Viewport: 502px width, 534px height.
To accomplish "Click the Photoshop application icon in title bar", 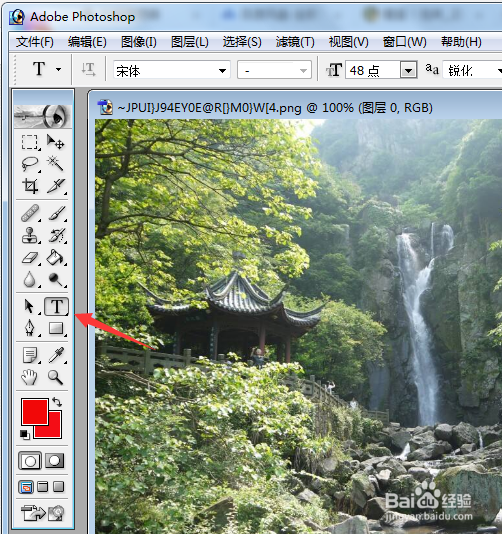I will (x=17, y=17).
